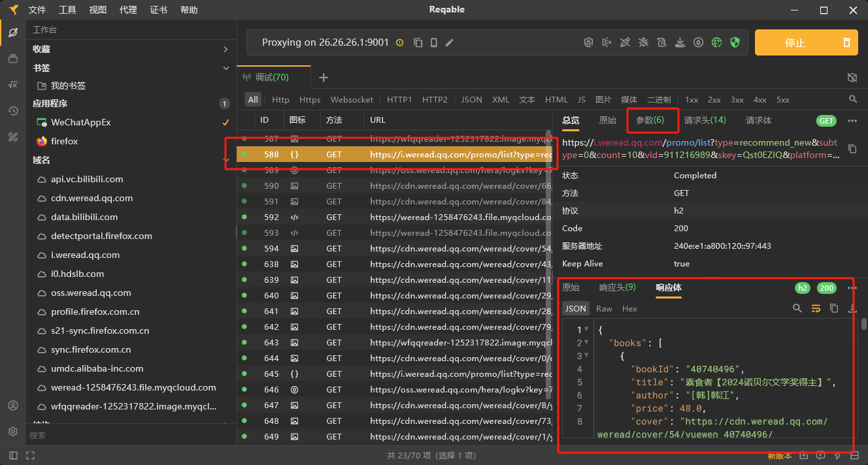Image resolution: width=868 pixels, height=465 pixels.
Task: Click the yellow info icon beside proxy address
Action: [x=400, y=42]
